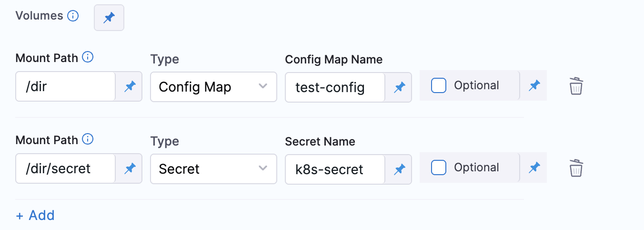
Task: Click the pin icon for /dir mount path
Action: tap(130, 87)
